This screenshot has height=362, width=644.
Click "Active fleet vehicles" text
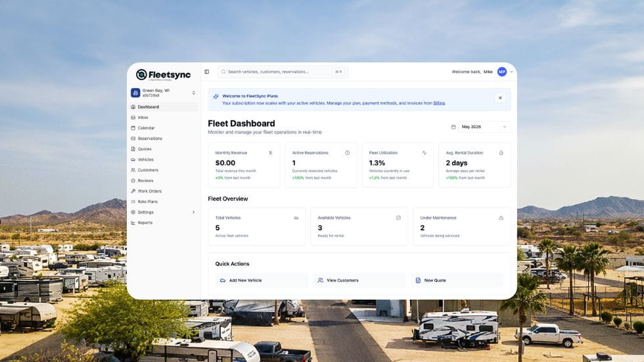[x=231, y=236]
